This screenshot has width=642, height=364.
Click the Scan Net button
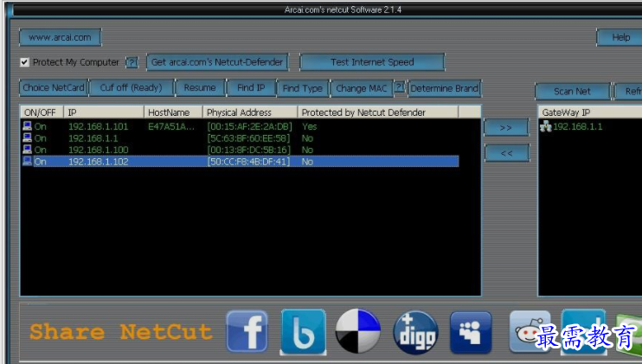click(573, 92)
